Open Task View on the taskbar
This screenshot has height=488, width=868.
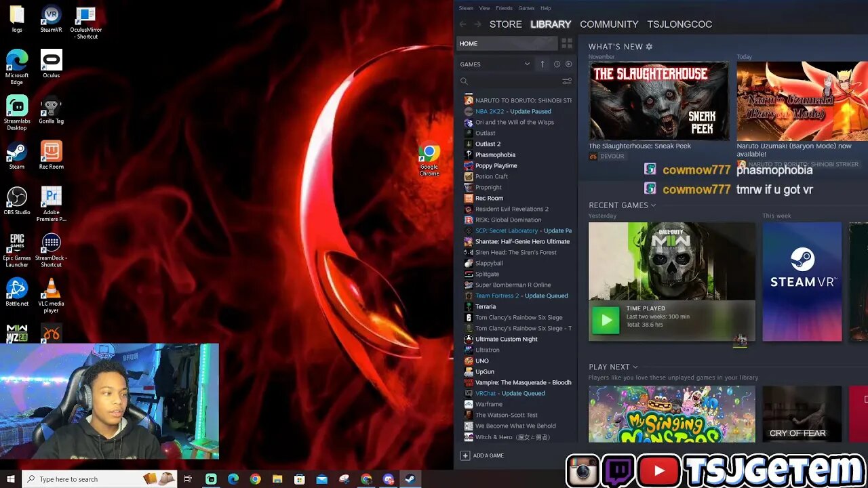(188, 479)
